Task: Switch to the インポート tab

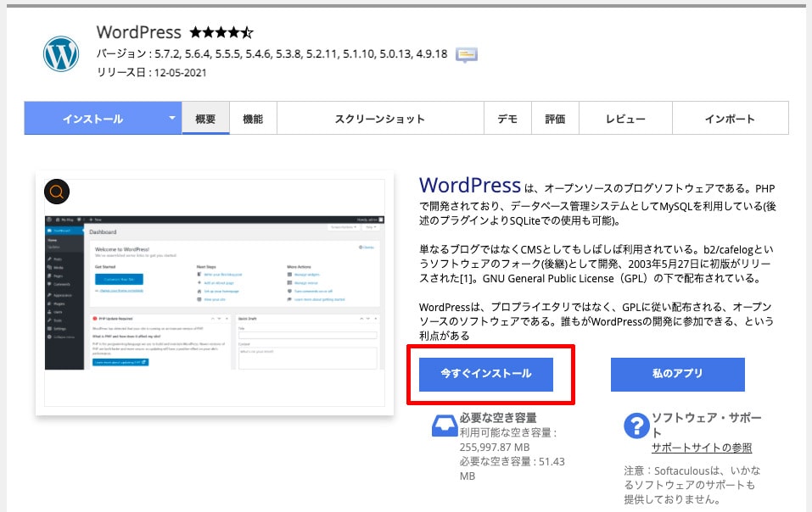Action: tap(730, 119)
